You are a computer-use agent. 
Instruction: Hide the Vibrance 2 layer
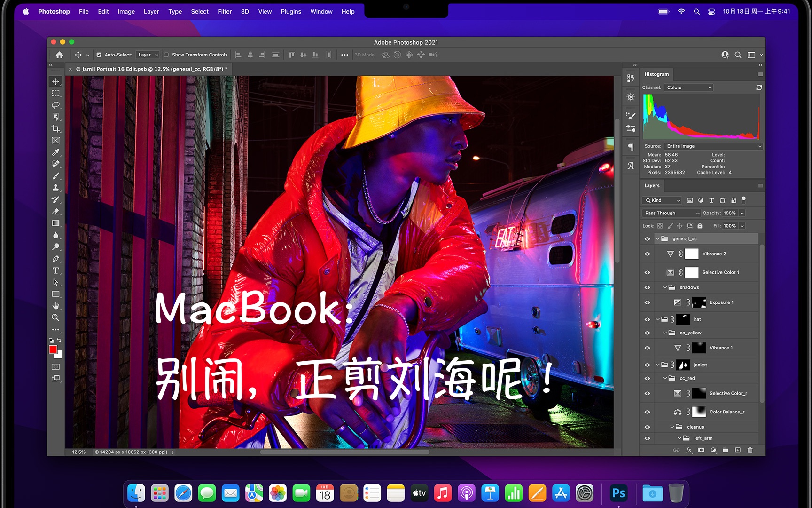(647, 254)
